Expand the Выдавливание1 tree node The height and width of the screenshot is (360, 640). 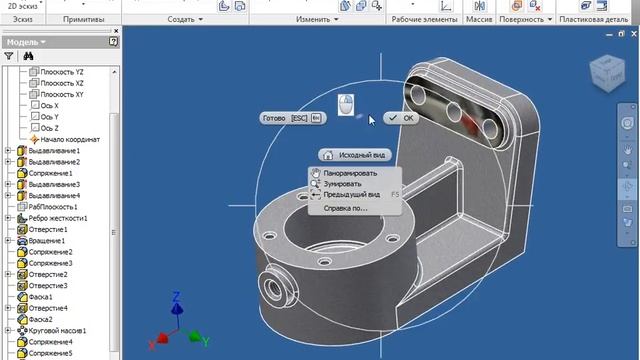8,151
